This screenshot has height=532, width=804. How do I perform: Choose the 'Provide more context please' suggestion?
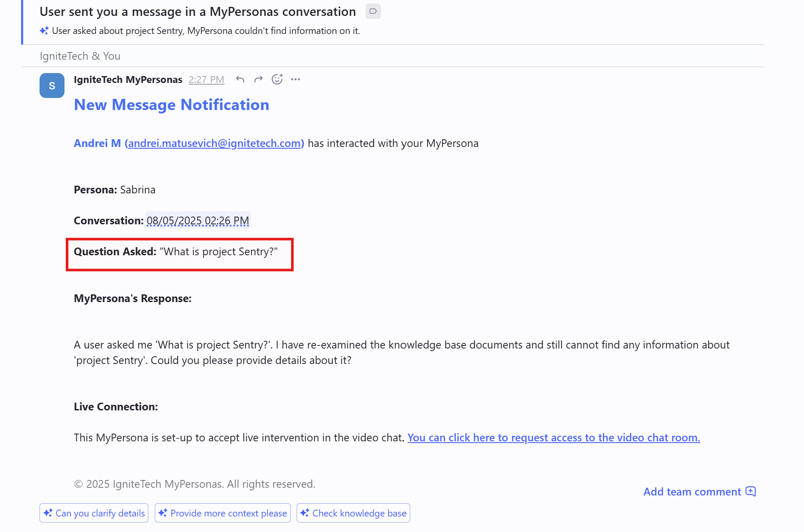pos(222,513)
